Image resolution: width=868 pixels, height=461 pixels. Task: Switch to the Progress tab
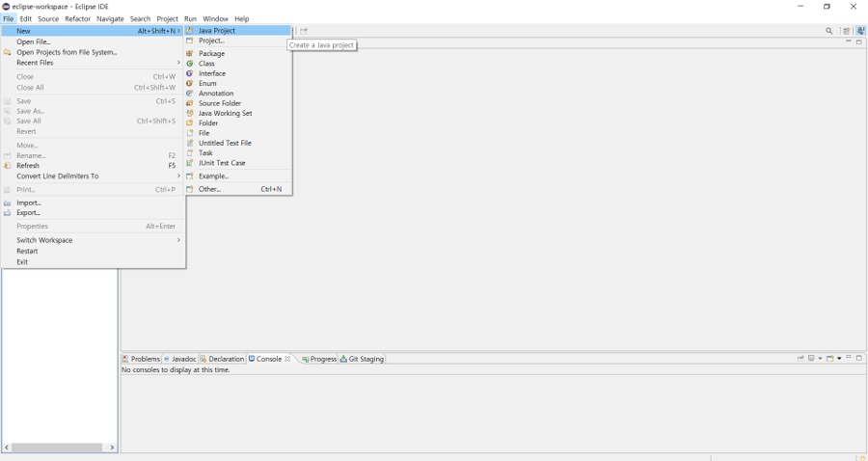click(x=319, y=359)
